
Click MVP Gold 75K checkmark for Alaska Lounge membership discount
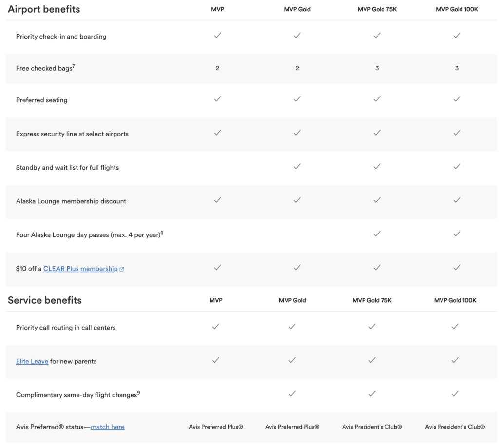[377, 200]
